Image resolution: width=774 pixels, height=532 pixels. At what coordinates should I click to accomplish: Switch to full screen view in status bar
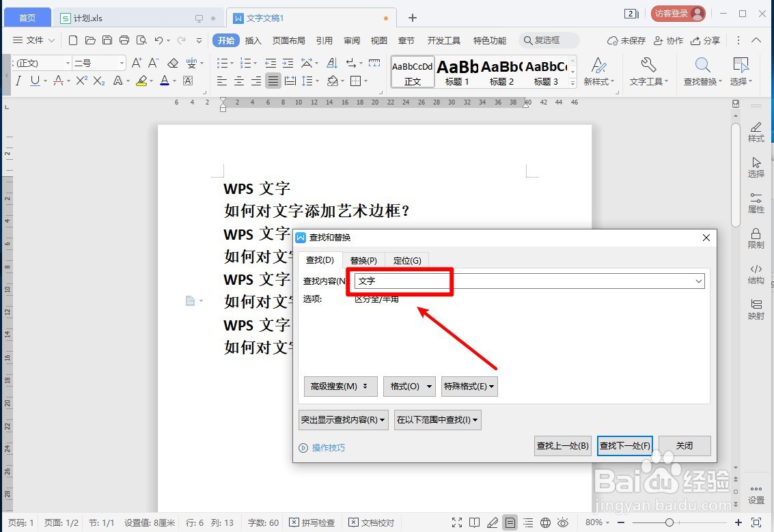coord(457,522)
